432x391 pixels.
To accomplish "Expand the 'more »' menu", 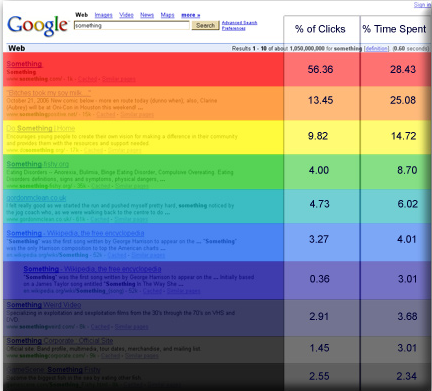I will [190, 15].
